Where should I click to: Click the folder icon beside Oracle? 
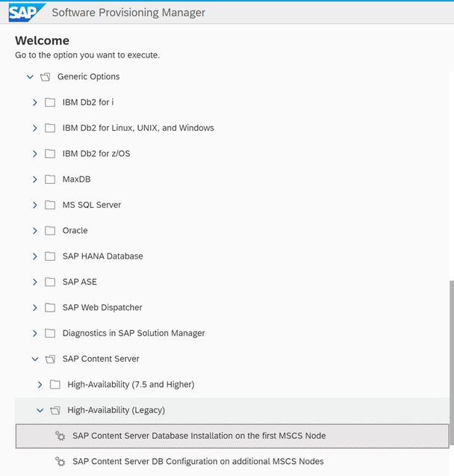(x=50, y=231)
